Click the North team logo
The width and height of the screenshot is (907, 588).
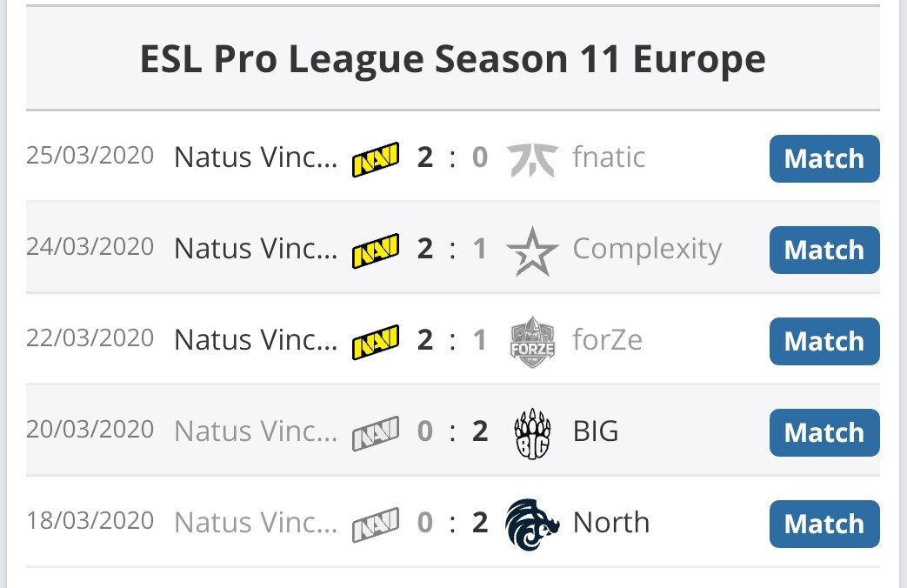[x=532, y=525]
